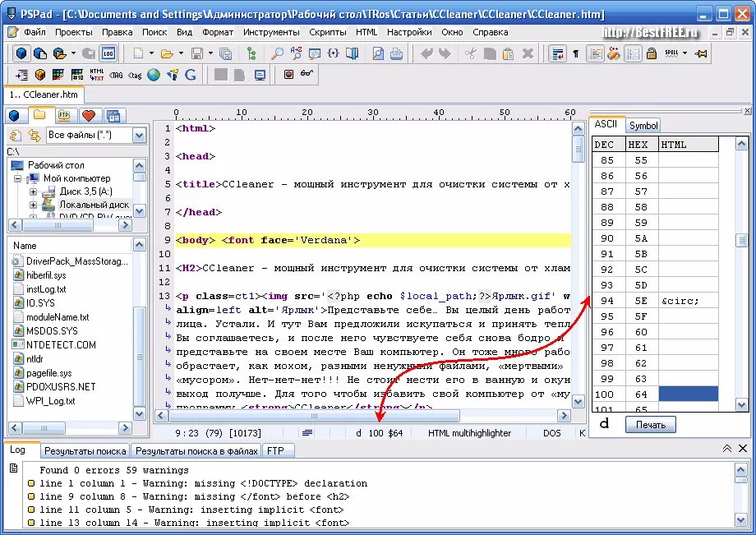Toggle word wrap with toolbar icon
Screen dimensions: 756x535
coord(555,53)
